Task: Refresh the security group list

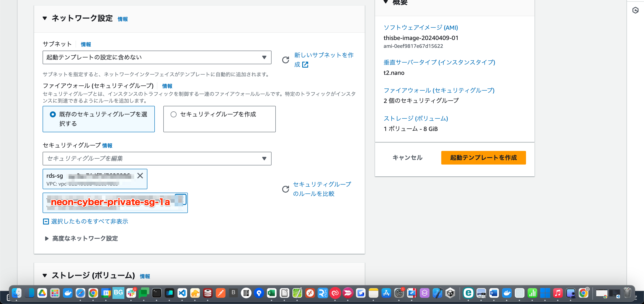Action: click(x=286, y=189)
